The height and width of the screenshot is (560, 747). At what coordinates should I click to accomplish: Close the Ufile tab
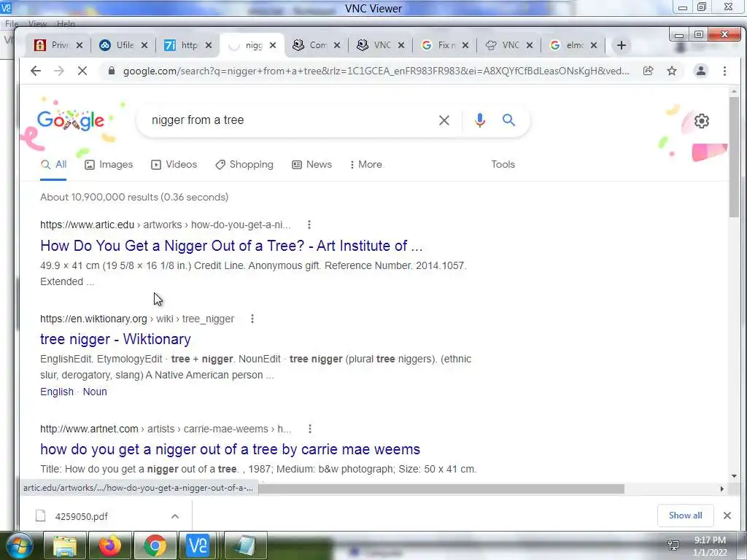point(144,45)
